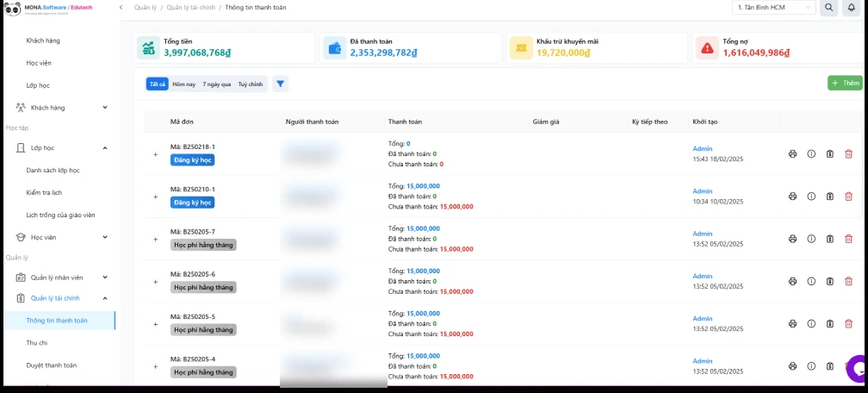868x393 pixels.
Task: Select the 7 ngày qua filter tab
Action: pyautogui.click(x=217, y=84)
